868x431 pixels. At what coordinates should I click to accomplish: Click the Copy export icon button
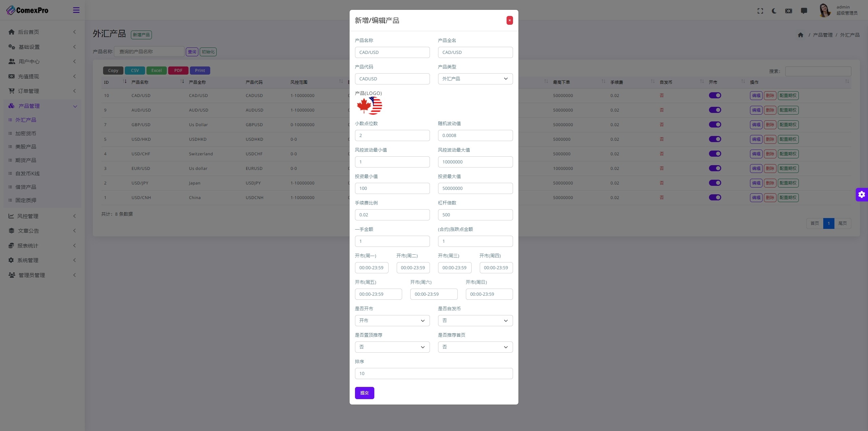coord(113,70)
